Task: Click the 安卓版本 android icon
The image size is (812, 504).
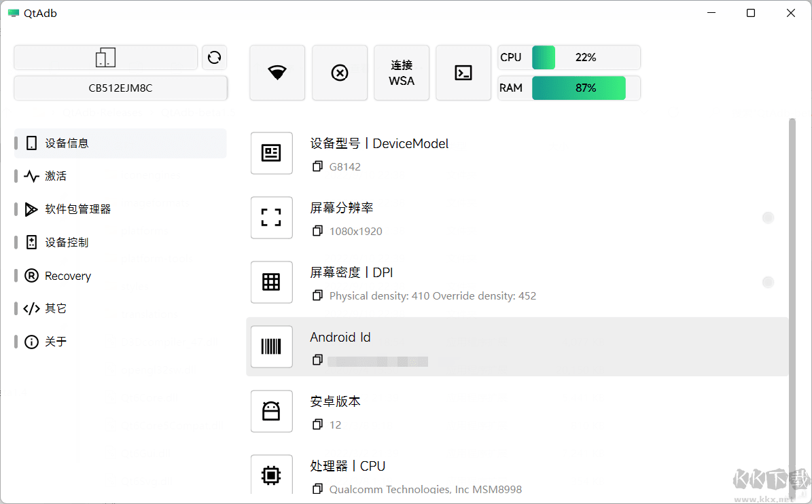Action: coord(271,412)
